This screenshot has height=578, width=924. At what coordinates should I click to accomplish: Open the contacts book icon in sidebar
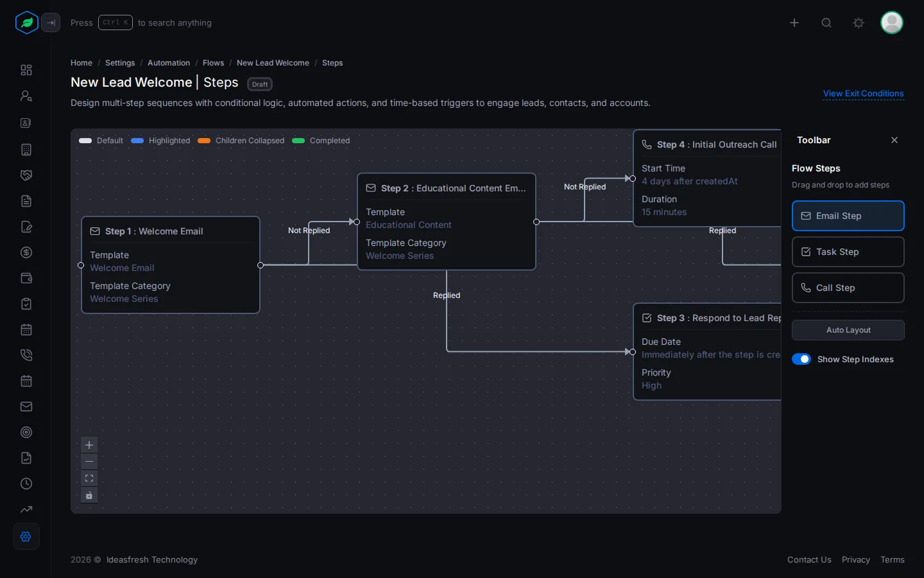(x=26, y=123)
